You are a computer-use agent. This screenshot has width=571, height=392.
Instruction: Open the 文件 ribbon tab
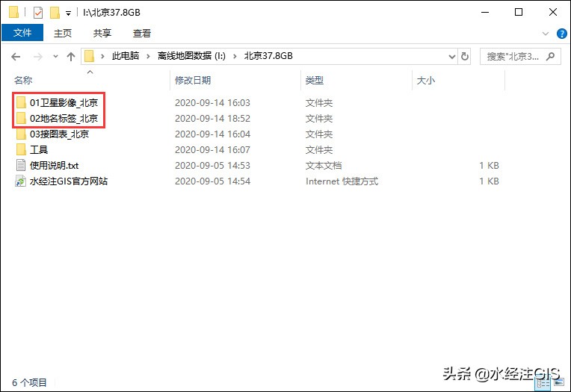[22, 33]
